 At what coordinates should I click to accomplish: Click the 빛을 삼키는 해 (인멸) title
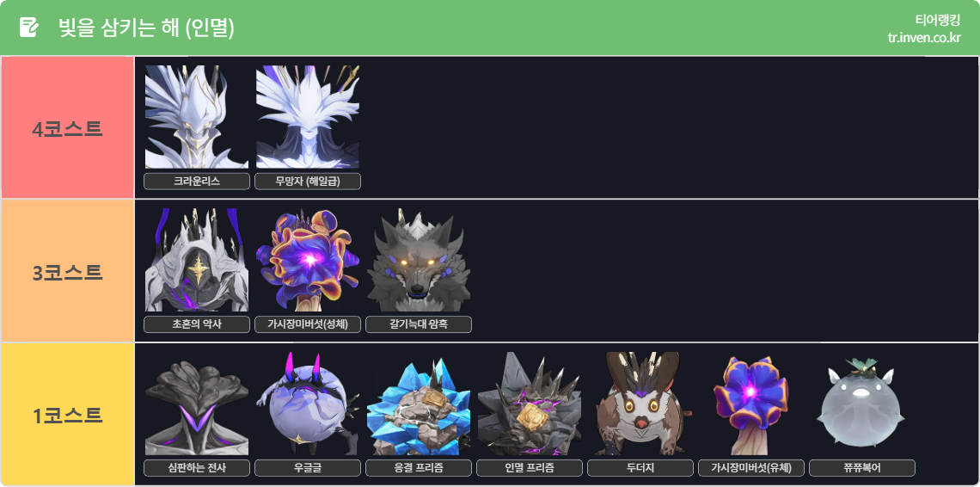click(147, 28)
